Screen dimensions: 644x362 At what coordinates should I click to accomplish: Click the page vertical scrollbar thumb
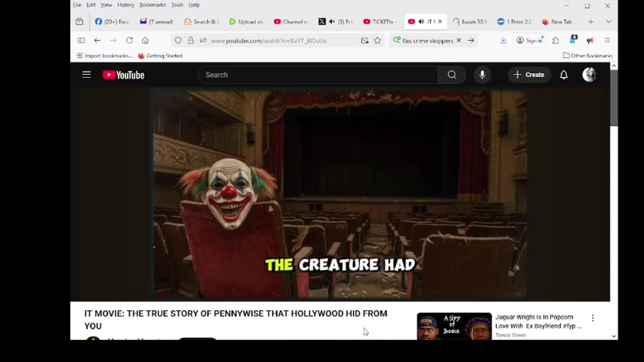coord(614,98)
